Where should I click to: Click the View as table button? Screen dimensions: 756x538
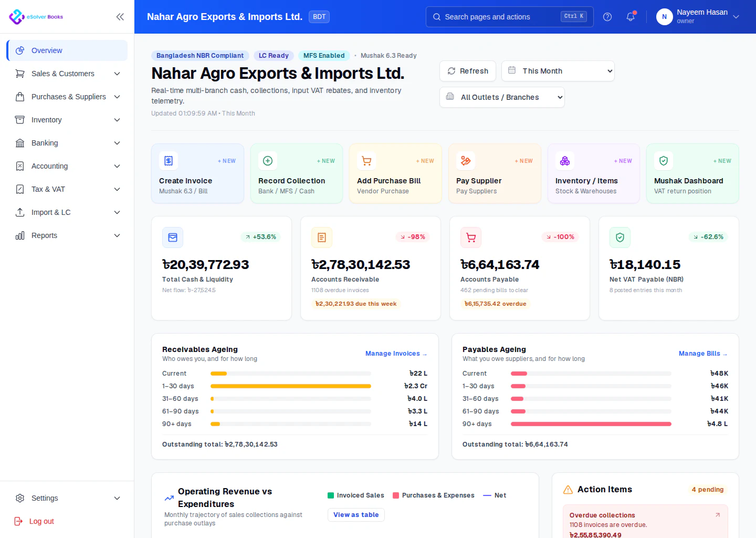[x=356, y=515]
